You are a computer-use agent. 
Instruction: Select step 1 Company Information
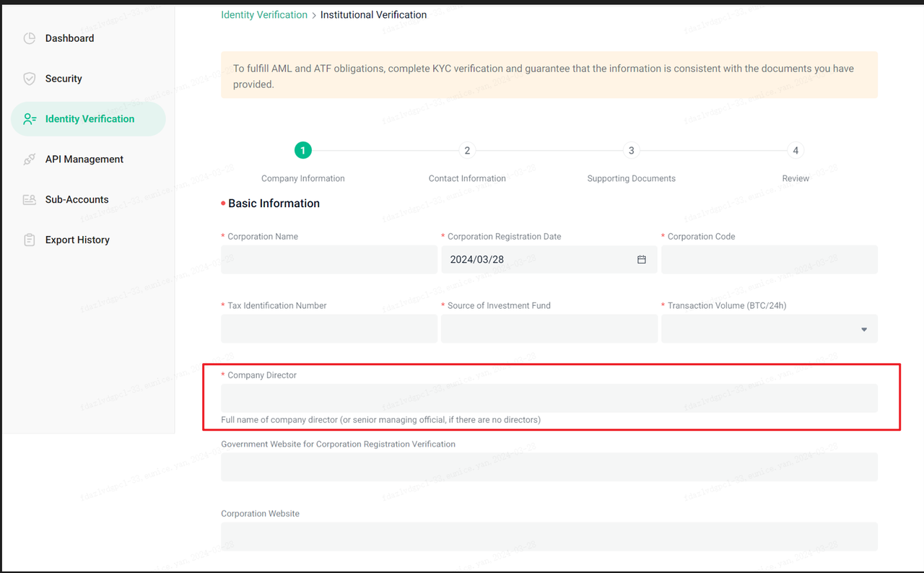click(302, 150)
